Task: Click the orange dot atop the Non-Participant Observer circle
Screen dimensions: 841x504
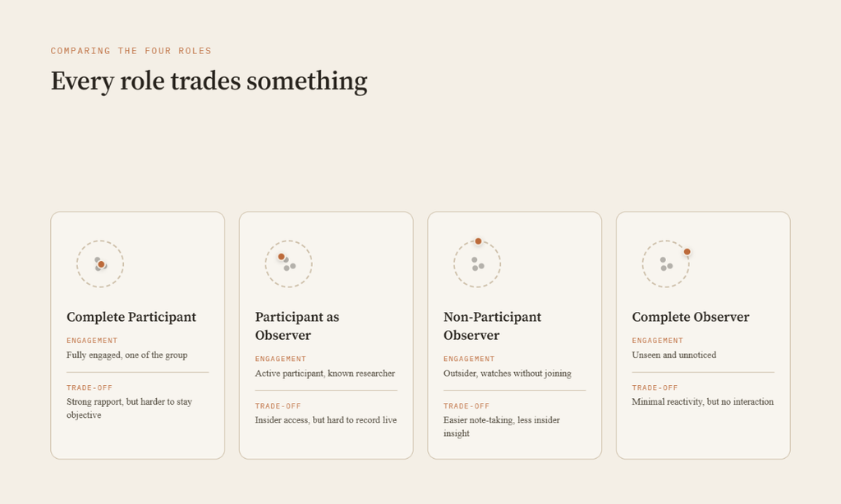Action: 479,241
